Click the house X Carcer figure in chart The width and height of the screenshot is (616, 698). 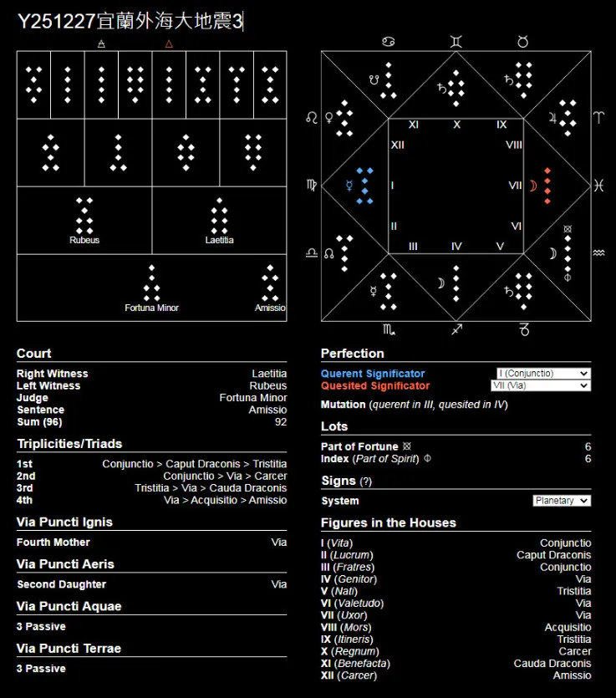coord(456,88)
